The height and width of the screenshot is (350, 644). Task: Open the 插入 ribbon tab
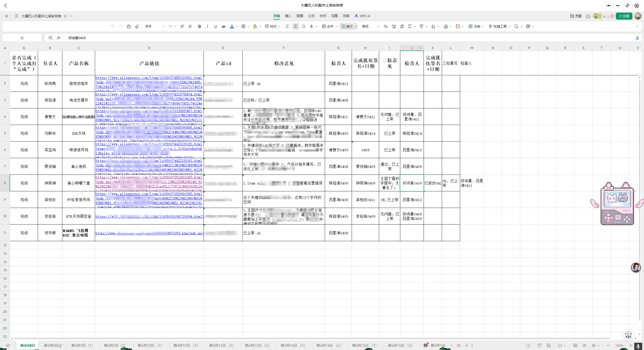point(288,16)
